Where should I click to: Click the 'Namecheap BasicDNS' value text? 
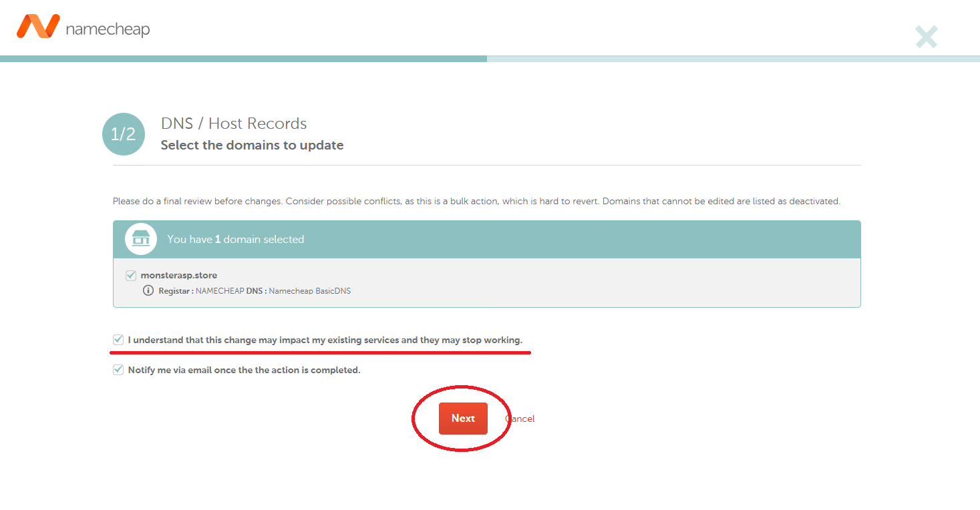pos(309,291)
